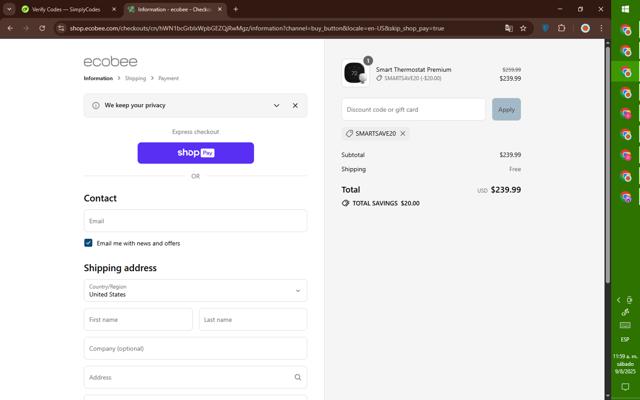
Task: Click the crossed-out $259.99 original price
Action: pyautogui.click(x=511, y=70)
